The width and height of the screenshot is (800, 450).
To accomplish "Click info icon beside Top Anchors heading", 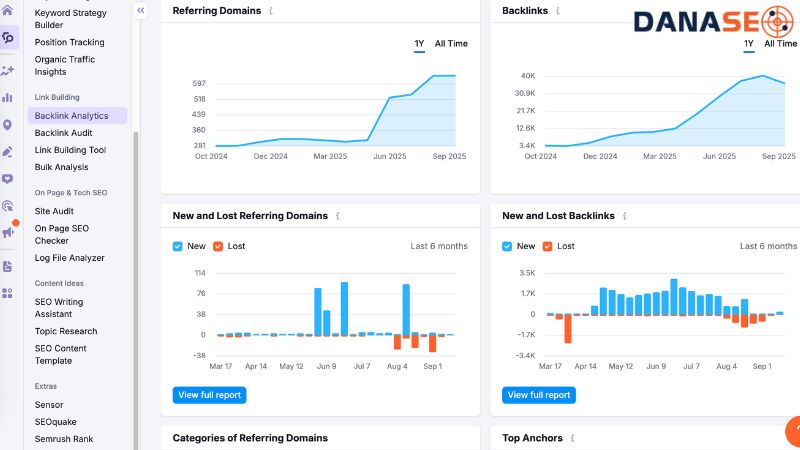I will click(573, 438).
